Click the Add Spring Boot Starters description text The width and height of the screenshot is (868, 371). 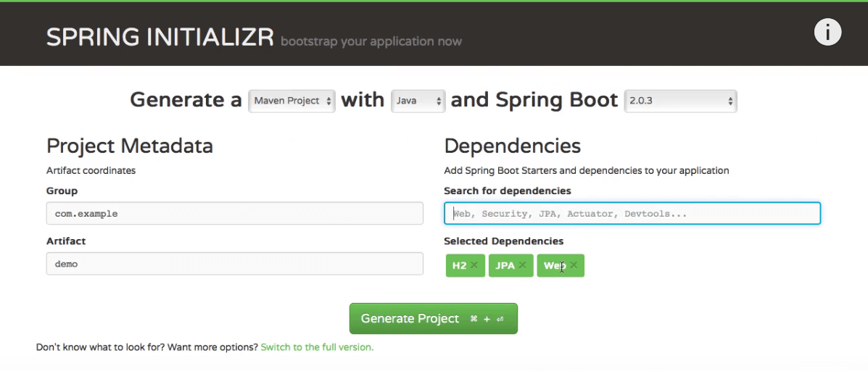click(x=586, y=170)
